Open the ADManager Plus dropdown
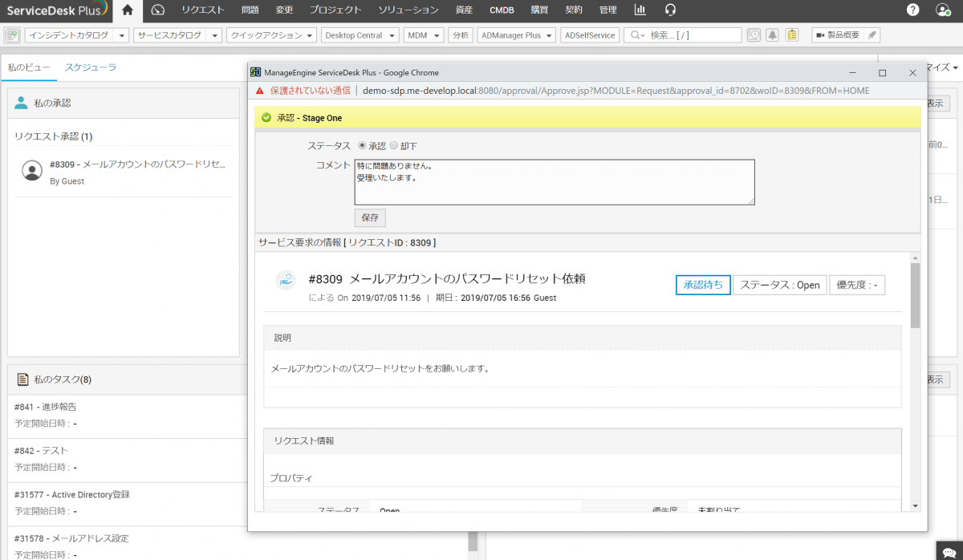This screenshot has width=963, height=560. (x=516, y=35)
